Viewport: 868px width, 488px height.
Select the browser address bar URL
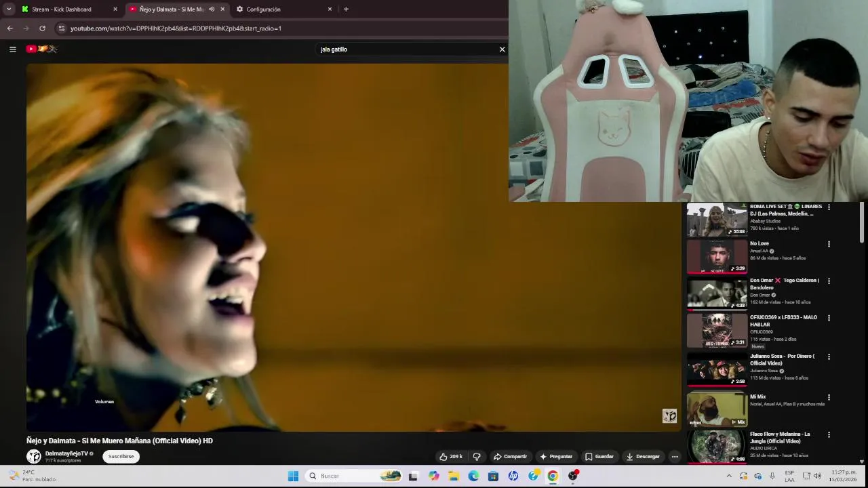pos(176,28)
